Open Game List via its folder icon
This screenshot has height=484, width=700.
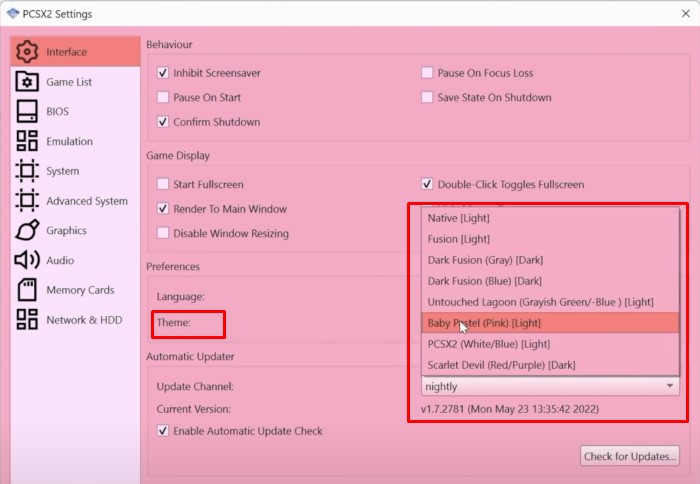[27, 82]
